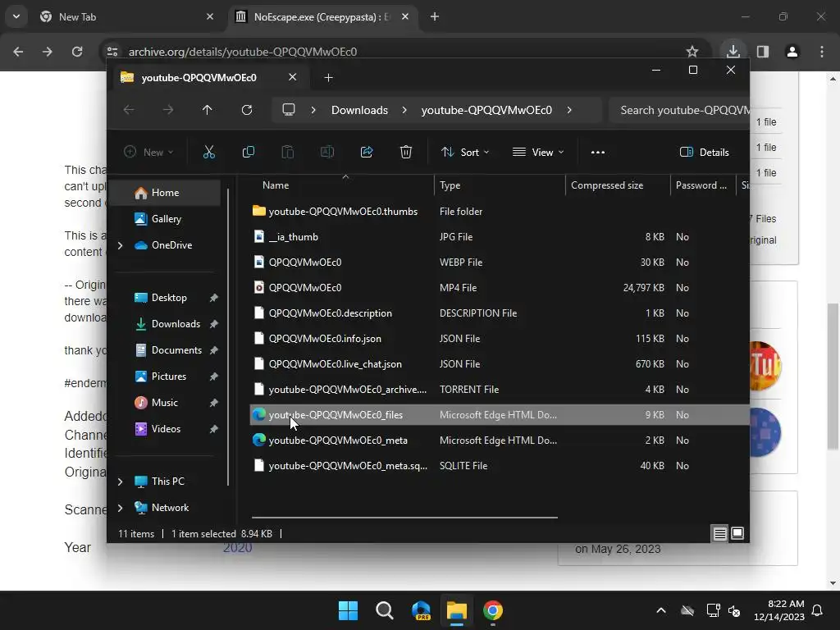Switch to details list view icon

719,533
